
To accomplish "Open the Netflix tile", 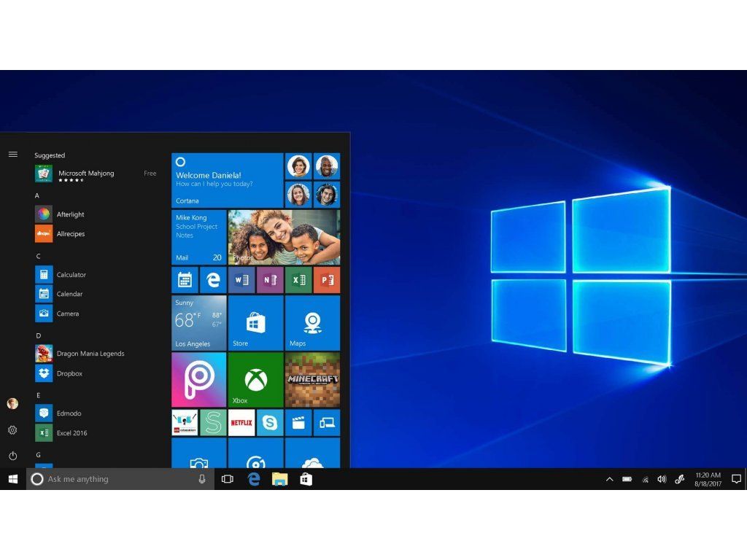I will [241, 422].
